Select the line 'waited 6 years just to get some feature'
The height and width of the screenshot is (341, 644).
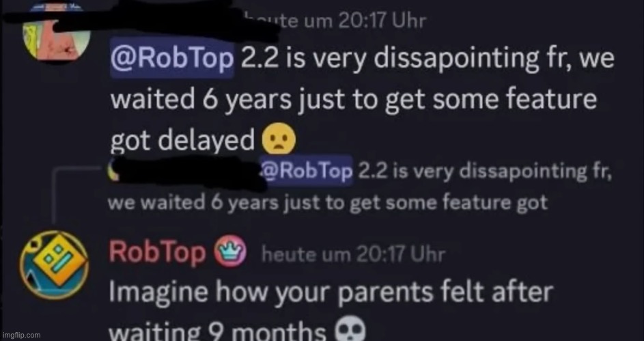click(x=353, y=99)
